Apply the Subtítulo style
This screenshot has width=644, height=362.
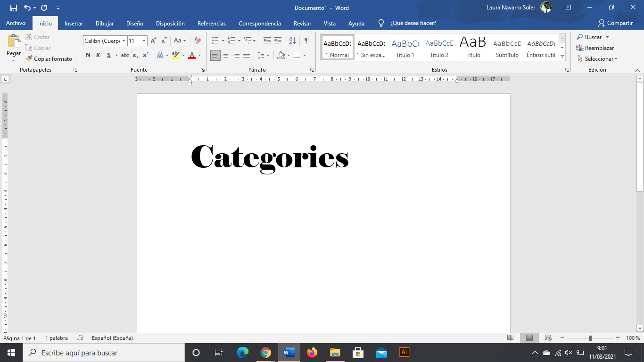click(507, 47)
